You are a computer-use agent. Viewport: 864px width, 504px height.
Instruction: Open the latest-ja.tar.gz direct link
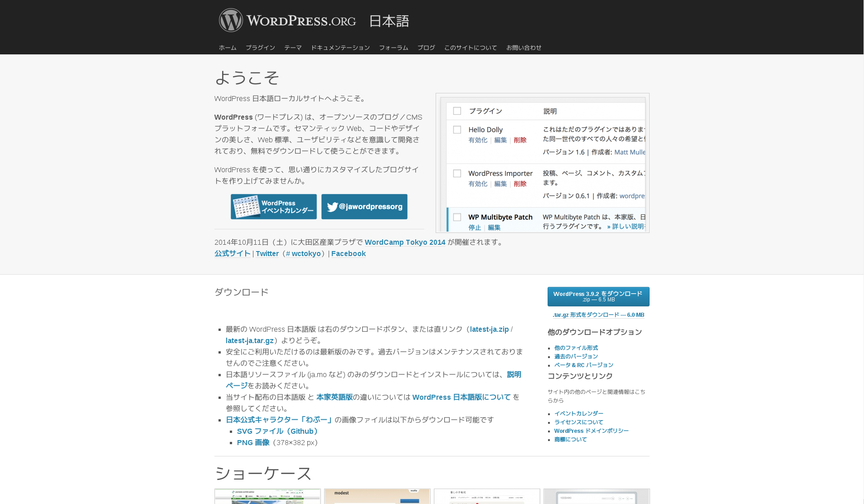point(250,340)
